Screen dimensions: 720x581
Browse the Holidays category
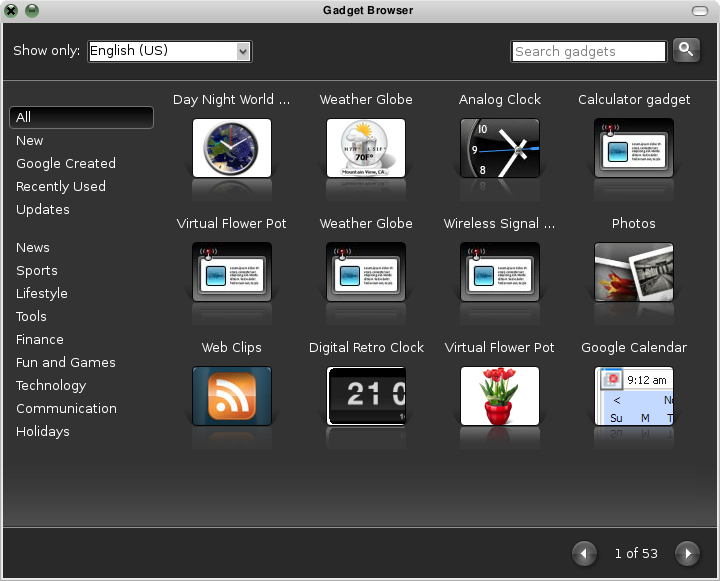(43, 431)
